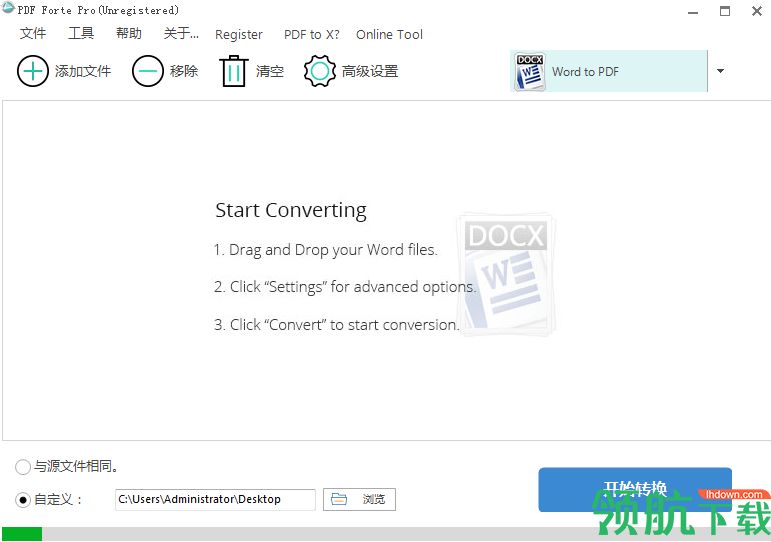Click the 'Click "Settings" for advanced options' text

(345, 287)
